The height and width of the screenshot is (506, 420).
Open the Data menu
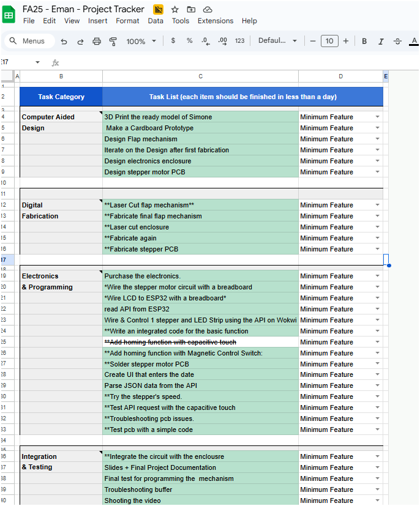(156, 21)
